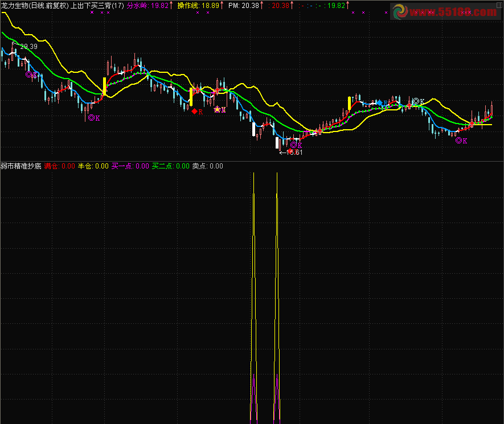Viewport: 504px width, 424px height.
Task: Click the magenta ◎K marker above the 15.61 label
Action: [x=296, y=145]
